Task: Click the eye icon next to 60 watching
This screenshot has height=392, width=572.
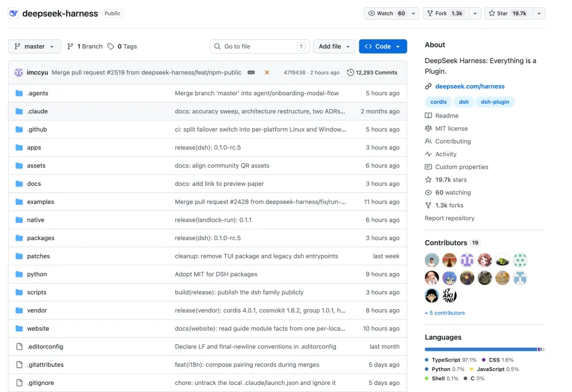Action: pos(428,192)
